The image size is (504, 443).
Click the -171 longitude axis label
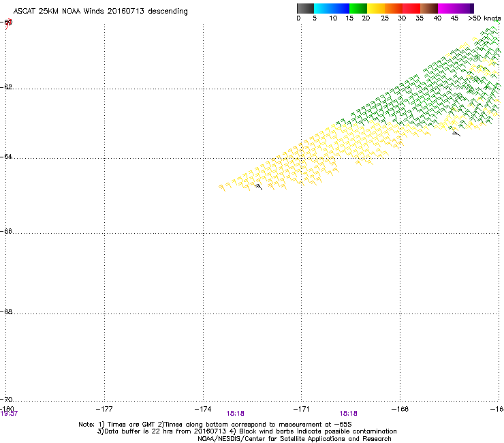tap(301, 409)
